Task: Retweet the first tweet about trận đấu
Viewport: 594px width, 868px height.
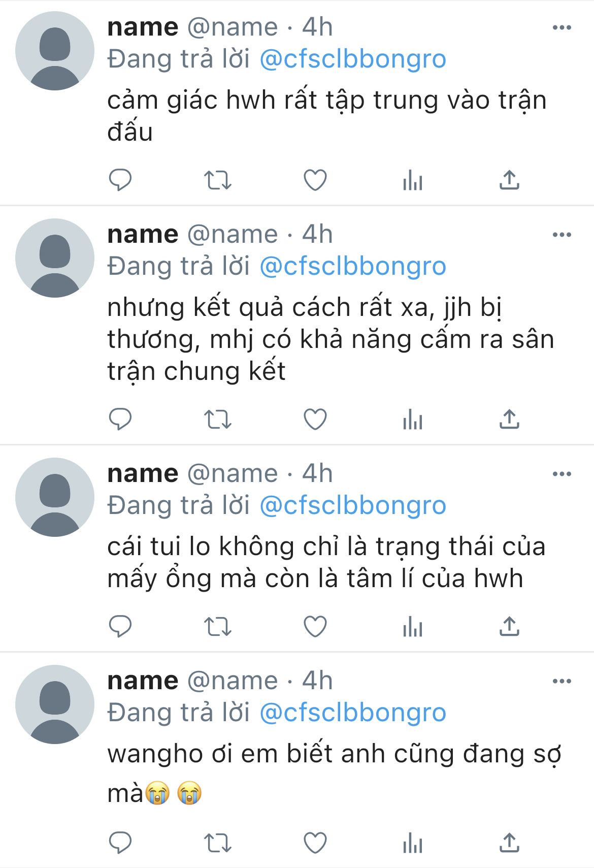Action: pos(218,180)
